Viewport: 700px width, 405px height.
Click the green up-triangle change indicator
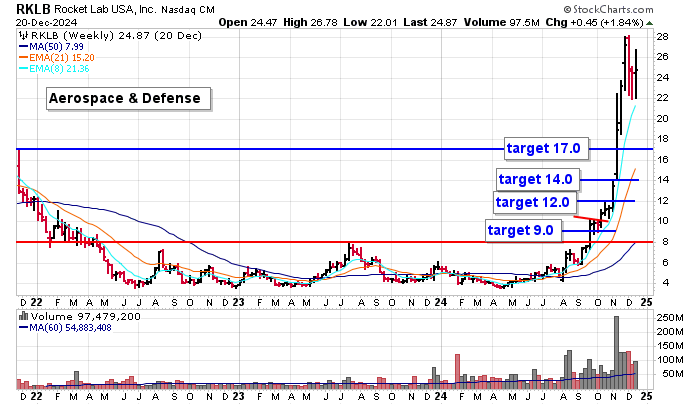[650, 23]
